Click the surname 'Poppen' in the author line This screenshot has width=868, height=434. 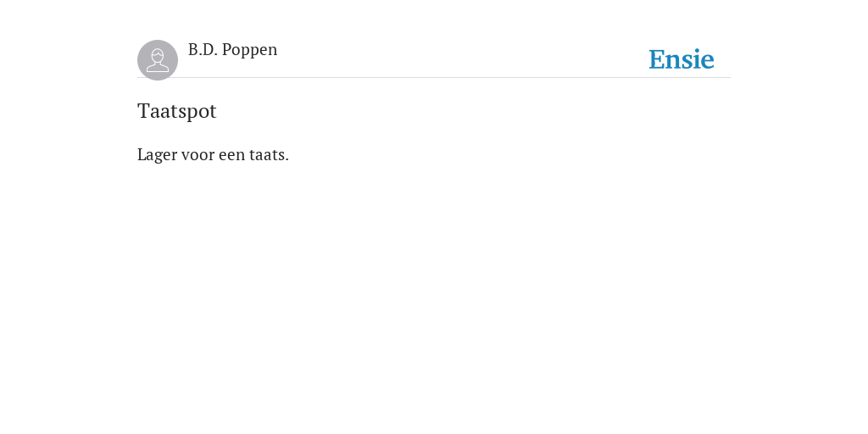(x=250, y=50)
